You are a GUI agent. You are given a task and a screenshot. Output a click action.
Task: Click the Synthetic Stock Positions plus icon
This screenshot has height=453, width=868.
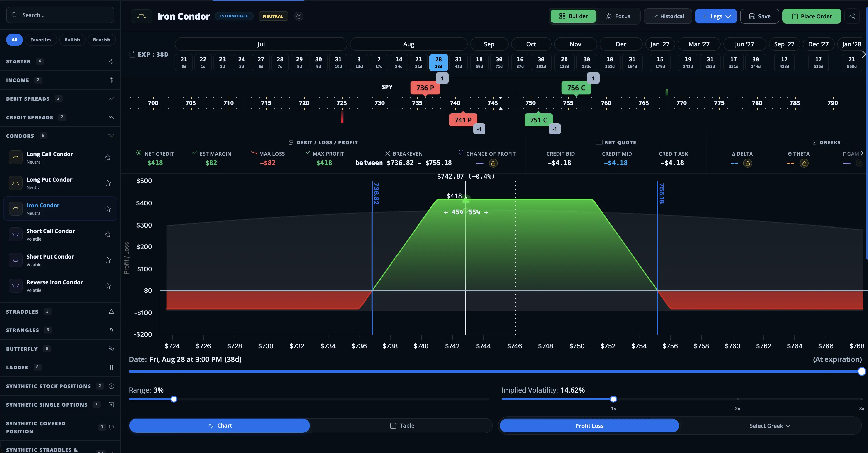(111, 386)
